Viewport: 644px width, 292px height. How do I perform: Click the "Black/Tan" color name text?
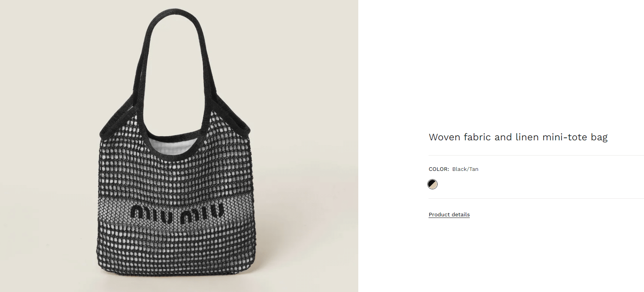click(465, 169)
